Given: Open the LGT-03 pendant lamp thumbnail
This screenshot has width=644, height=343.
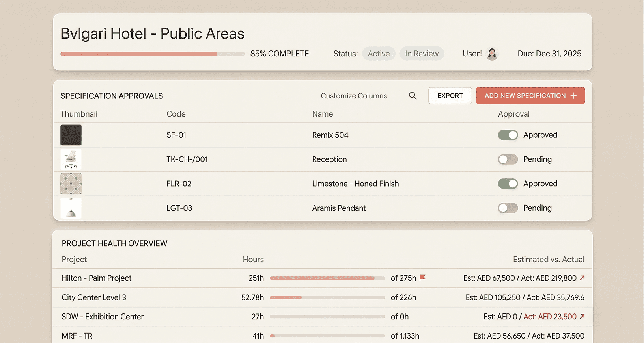Looking at the screenshot, I should 71,208.
